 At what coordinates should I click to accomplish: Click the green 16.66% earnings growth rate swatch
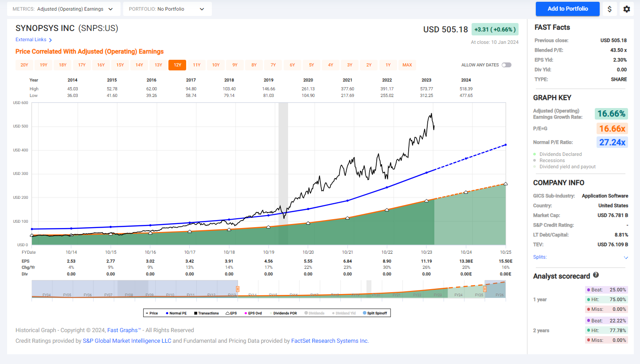(612, 114)
